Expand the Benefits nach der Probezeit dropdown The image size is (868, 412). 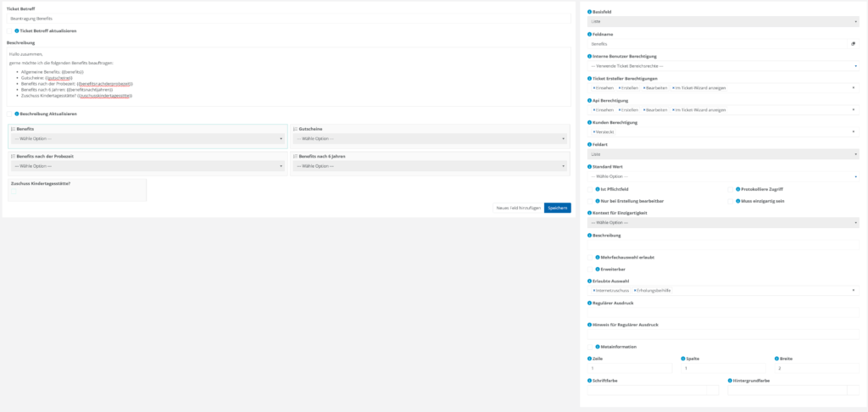(x=147, y=166)
